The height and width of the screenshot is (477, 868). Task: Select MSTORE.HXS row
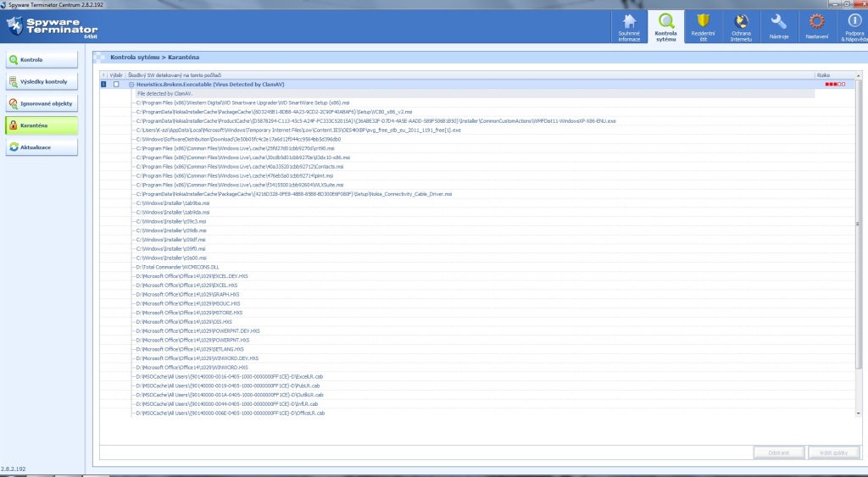coord(189,313)
